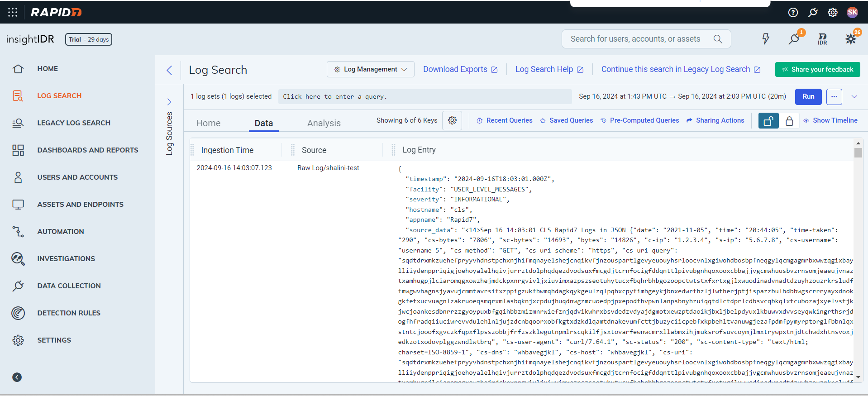Open Recent Queries
The height and width of the screenshot is (396, 868).
[505, 120]
